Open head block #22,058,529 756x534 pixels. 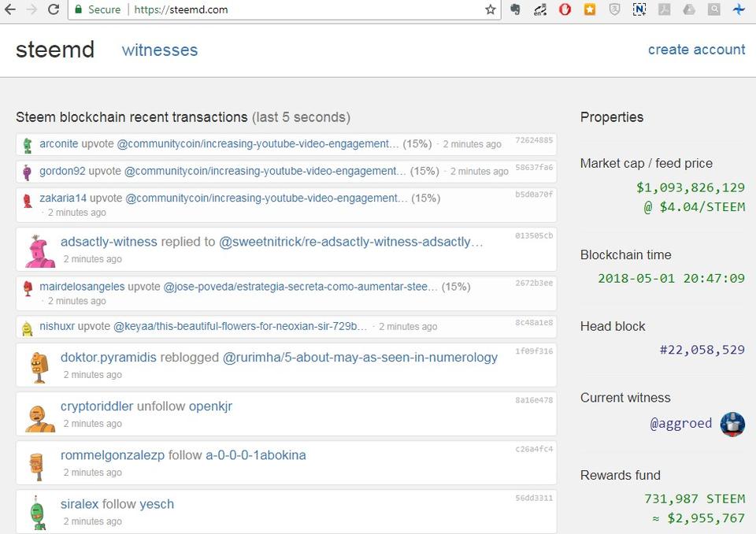click(x=702, y=350)
